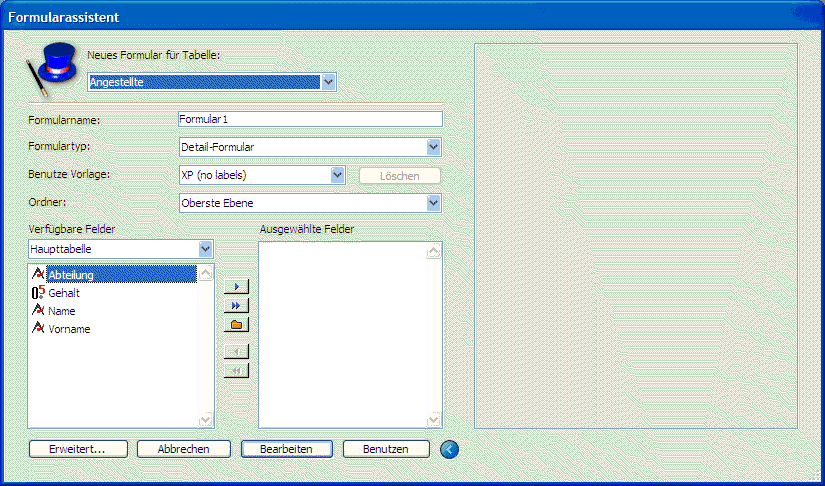The height and width of the screenshot is (486, 825).
Task: Click the text-type icon beside Vorname
Action: [39, 329]
